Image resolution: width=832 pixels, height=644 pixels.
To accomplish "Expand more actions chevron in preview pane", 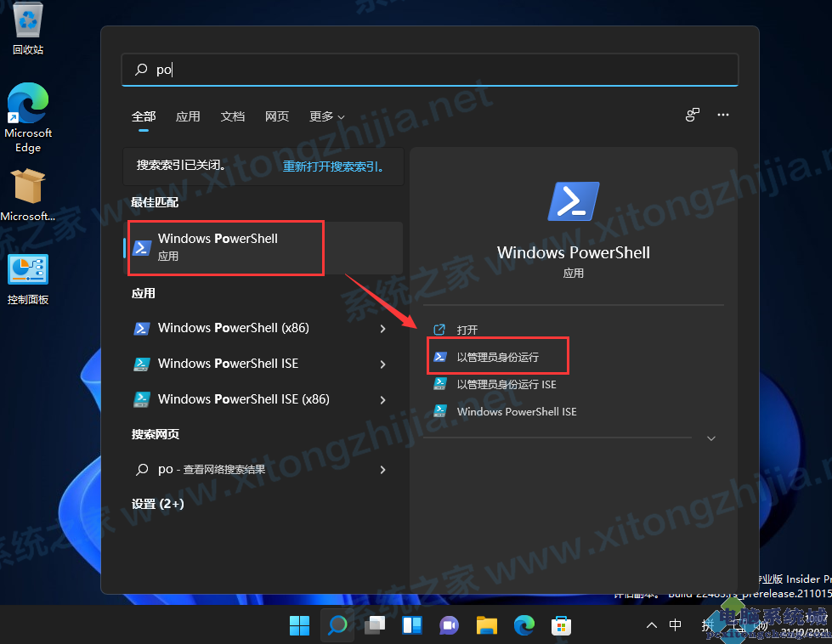I will (711, 438).
